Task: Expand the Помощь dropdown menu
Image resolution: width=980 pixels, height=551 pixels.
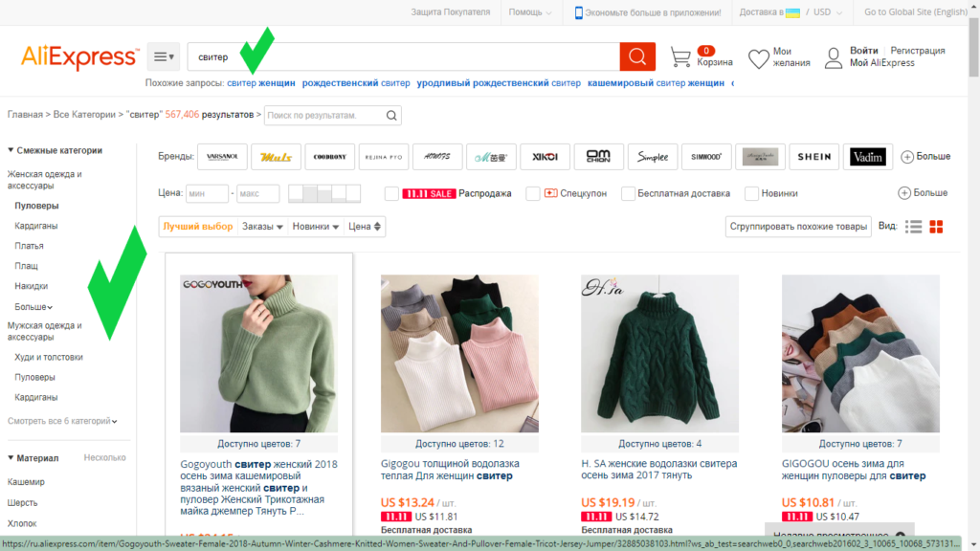Action: click(530, 12)
